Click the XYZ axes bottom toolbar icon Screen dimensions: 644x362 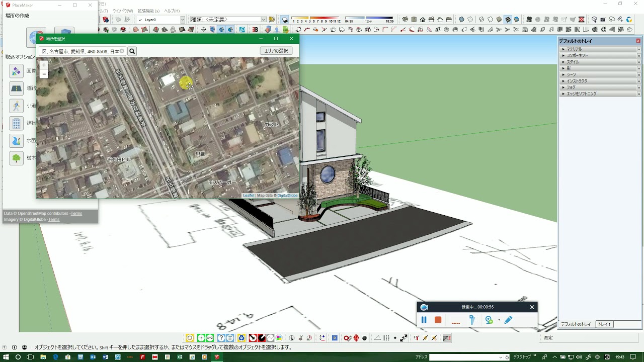210,338
